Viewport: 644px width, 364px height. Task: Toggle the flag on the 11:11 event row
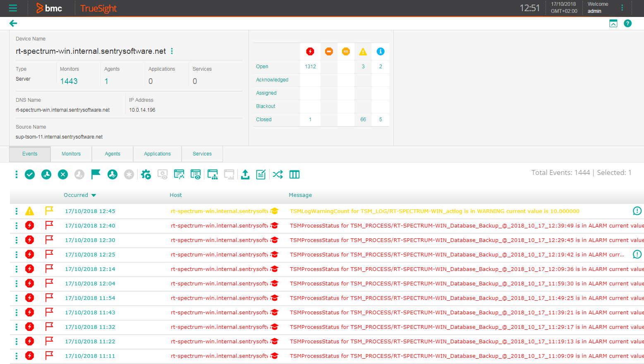pos(49,355)
